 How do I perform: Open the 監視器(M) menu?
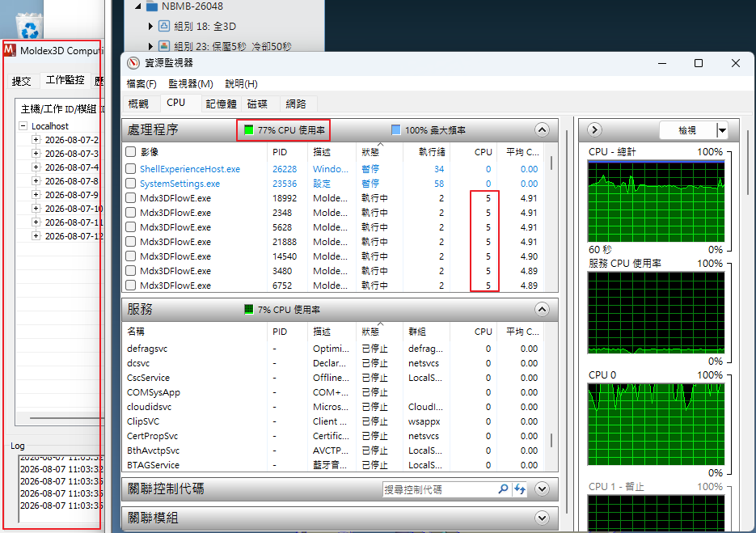(x=191, y=84)
